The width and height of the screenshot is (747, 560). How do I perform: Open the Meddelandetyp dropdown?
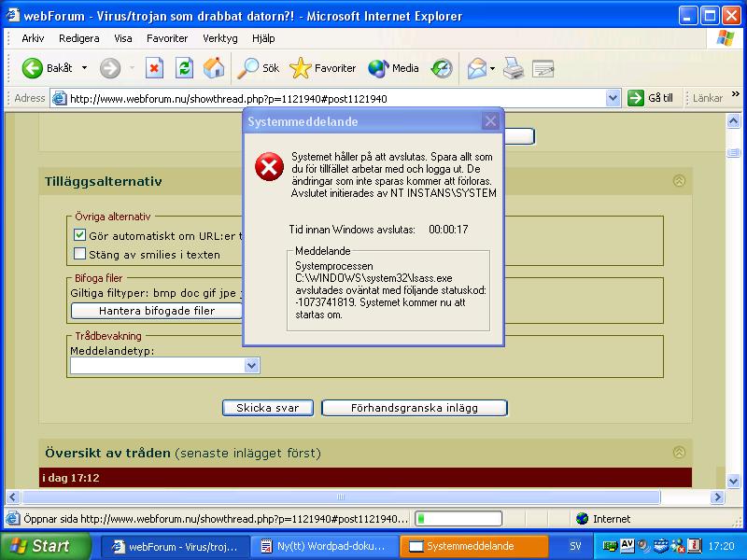(x=251, y=365)
